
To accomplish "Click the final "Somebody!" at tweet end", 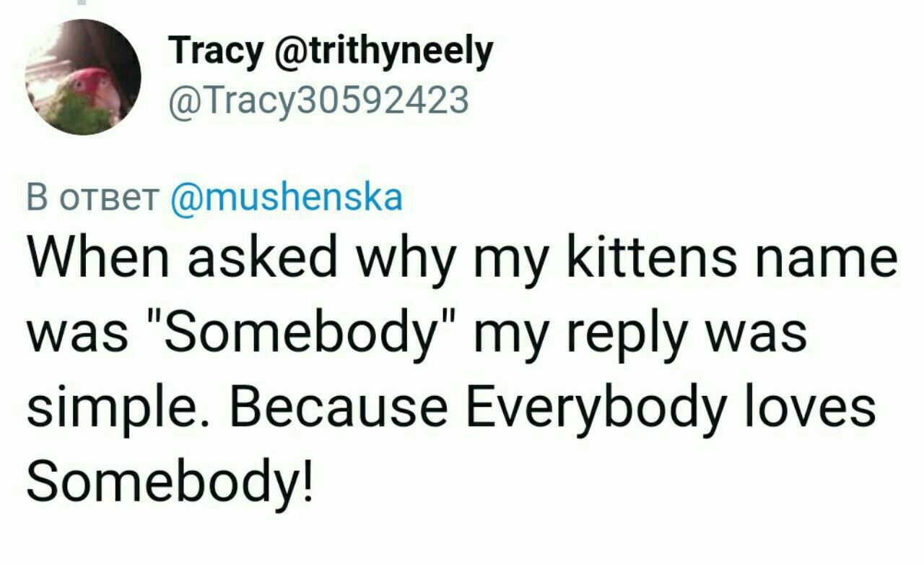I will pyautogui.click(x=171, y=475).
